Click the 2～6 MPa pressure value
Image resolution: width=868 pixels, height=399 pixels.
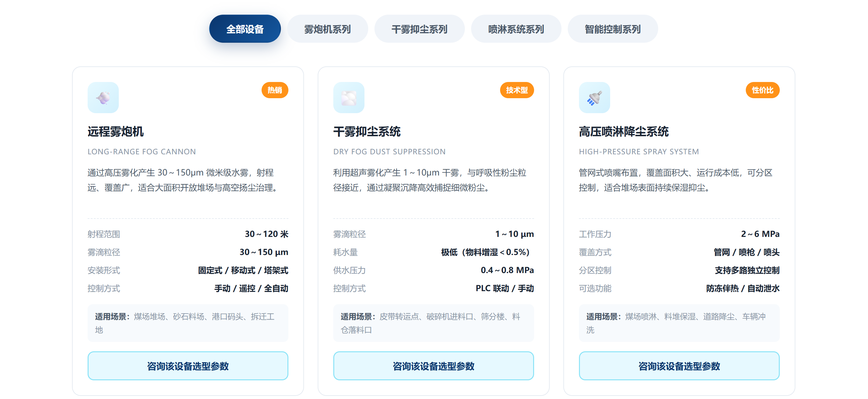click(x=760, y=234)
